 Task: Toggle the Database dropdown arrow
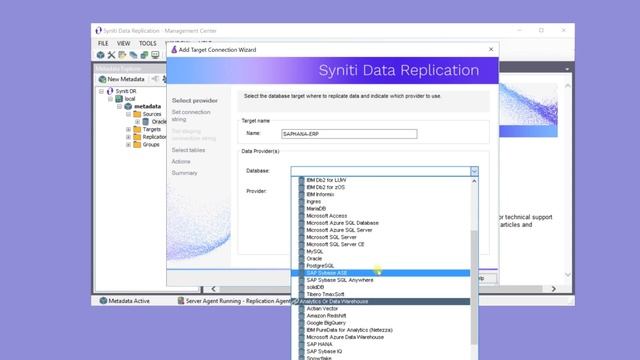474,171
